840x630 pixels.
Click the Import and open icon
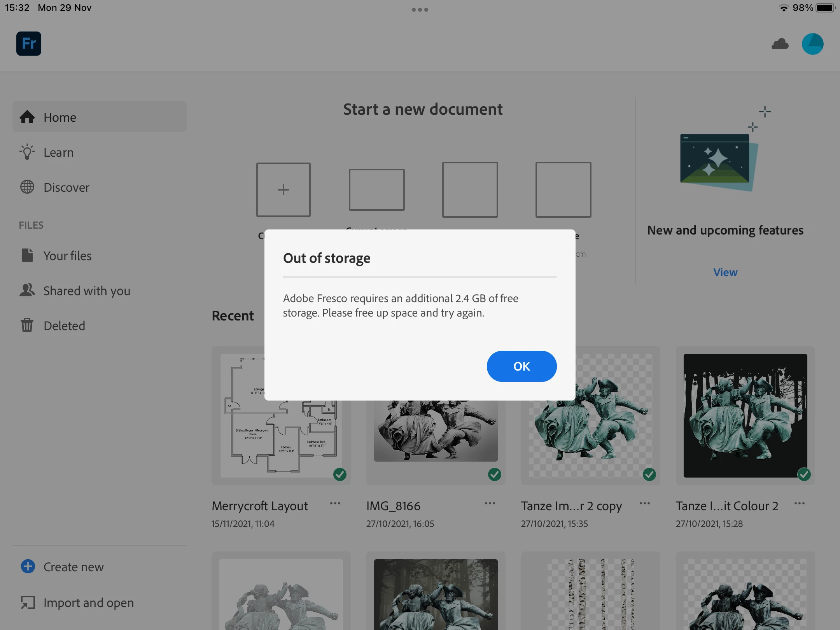(28, 602)
